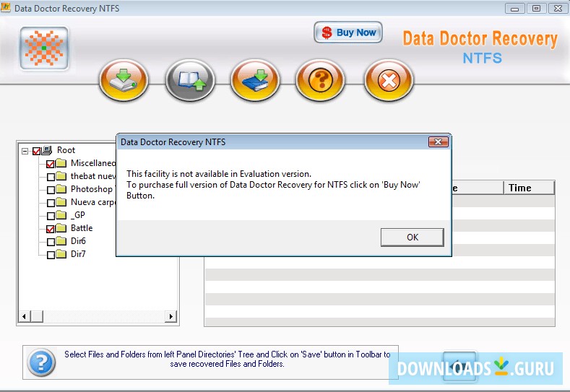Maximize the Data Doctor Recovery window
The width and height of the screenshot is (570, 392).
click(x=536, y=9)
